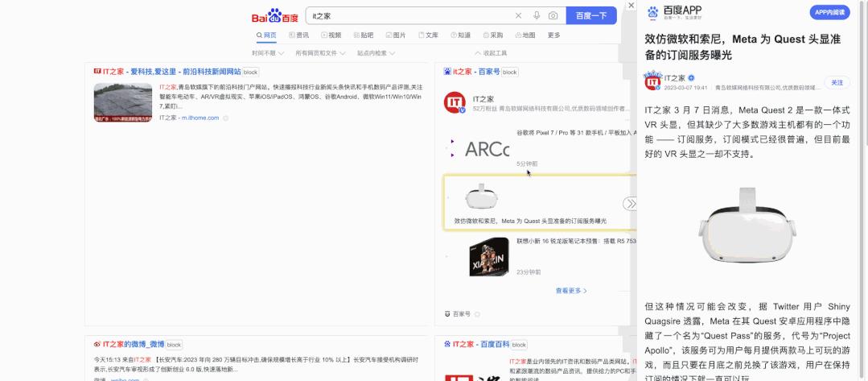
Task: Open the 联想小新 16 锐龙版 news headline
Action: click(x=576, y=241)
